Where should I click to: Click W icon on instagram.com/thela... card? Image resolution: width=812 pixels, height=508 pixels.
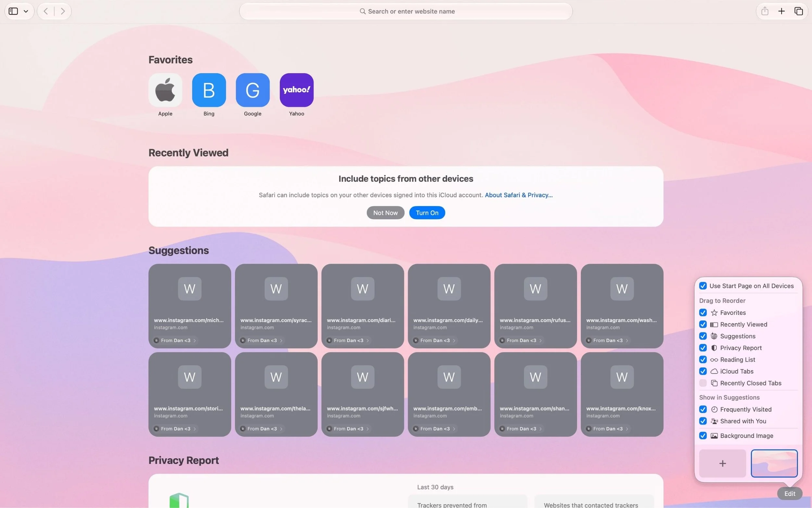(276, 377)
